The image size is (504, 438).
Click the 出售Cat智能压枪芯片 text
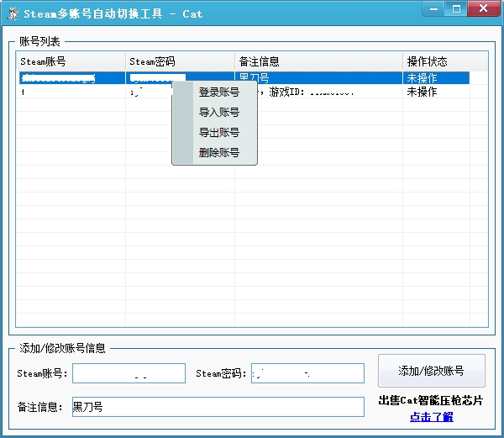click(x=431, y=400)
